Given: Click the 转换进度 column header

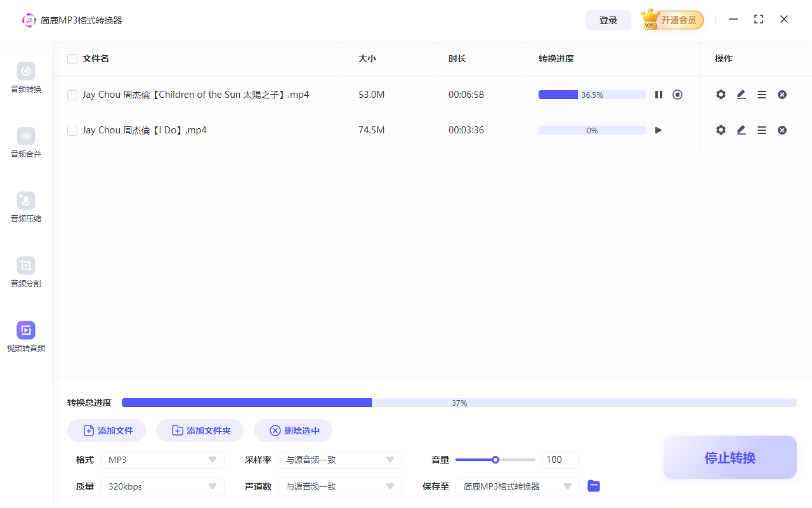Looking at the screenshot, I should (556, 58).
